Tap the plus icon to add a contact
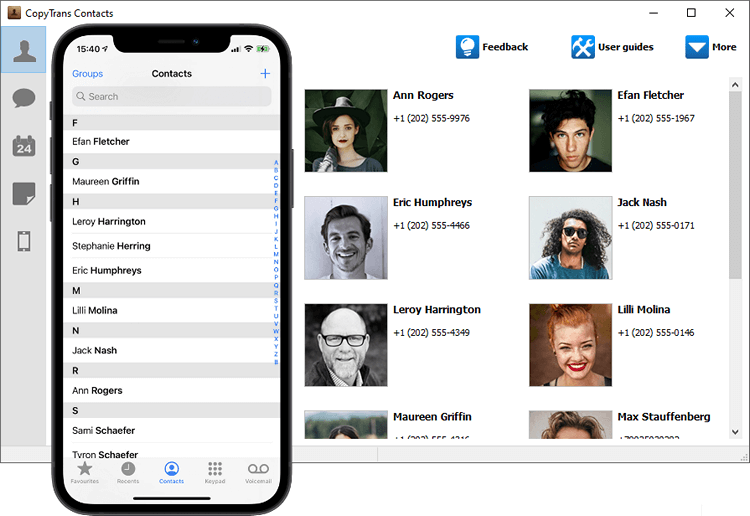 click(265, 73)
